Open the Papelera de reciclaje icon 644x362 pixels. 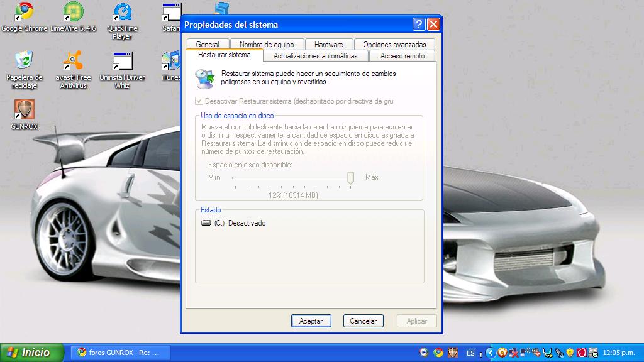(24, 62)
